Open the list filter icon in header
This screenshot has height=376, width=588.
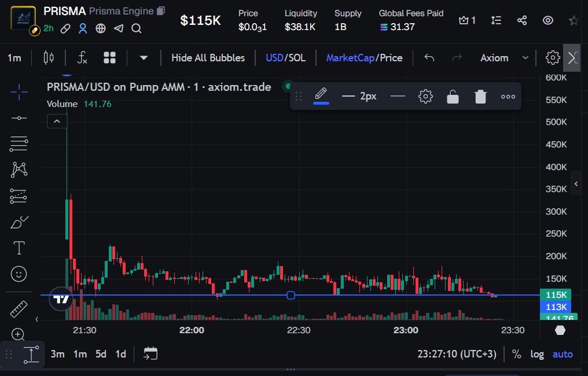(496, 20)
